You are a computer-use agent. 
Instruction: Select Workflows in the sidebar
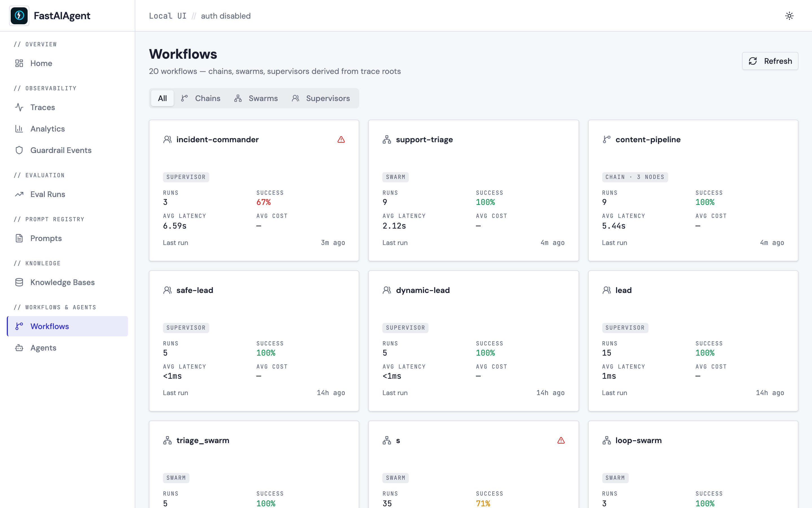[67, 326]
